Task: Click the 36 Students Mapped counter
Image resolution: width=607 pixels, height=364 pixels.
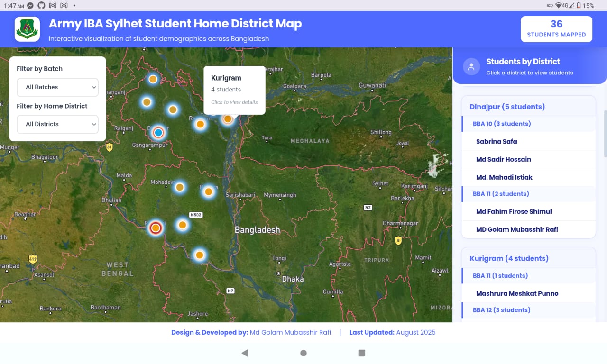Action: pyautogui.click(x=556, y=29)
